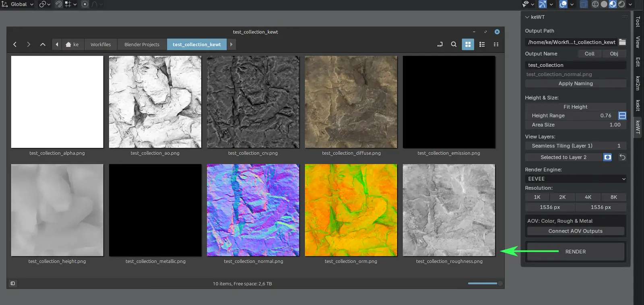This screenshot has width=644, height=305.
Task: Click the output path folder browse icon
Action: (x=622, y=42)
